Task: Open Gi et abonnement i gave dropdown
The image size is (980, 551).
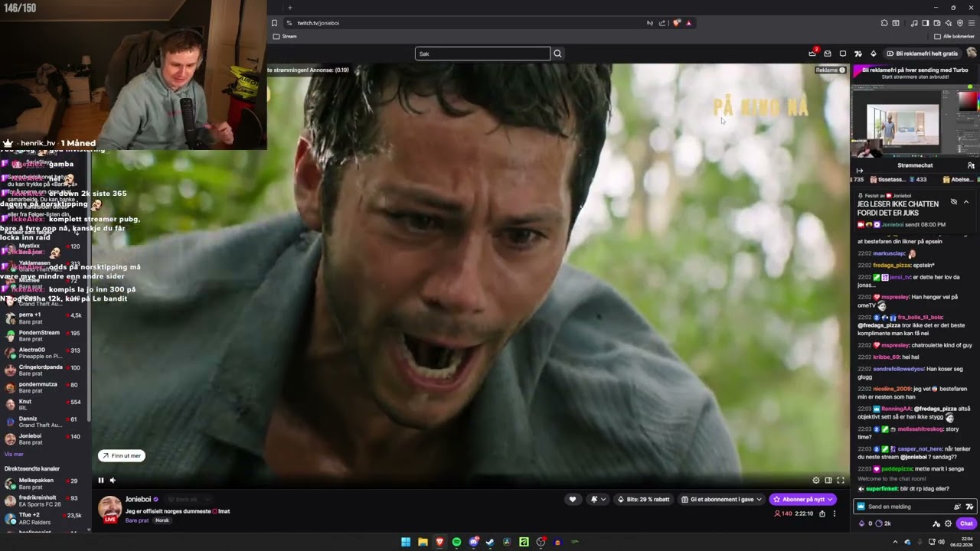Action: click(722, 499)
